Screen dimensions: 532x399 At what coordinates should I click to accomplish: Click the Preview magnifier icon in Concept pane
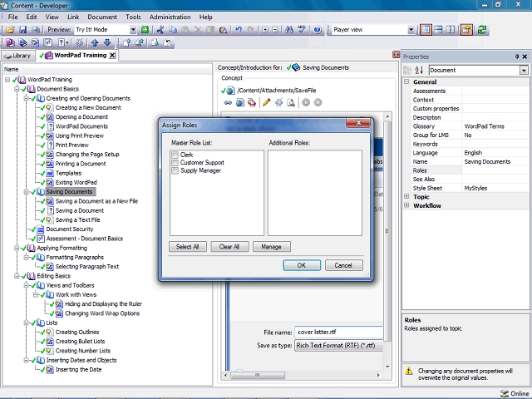click(x=291, y=102)
